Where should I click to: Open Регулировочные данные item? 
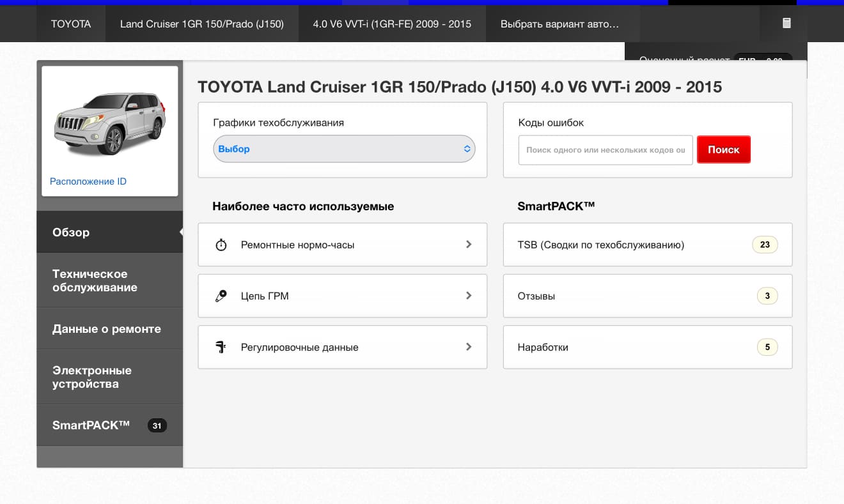tap(343, 347)
